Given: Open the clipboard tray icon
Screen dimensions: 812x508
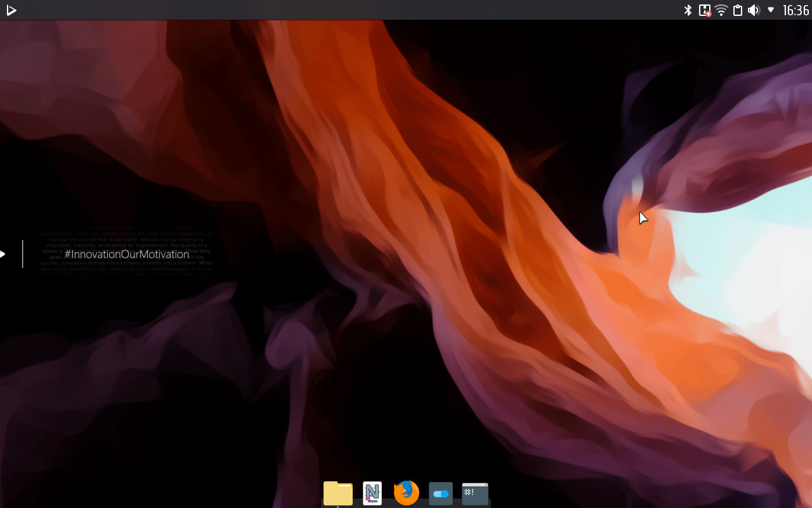Looking at the screenshot, I should coord(738,10).
